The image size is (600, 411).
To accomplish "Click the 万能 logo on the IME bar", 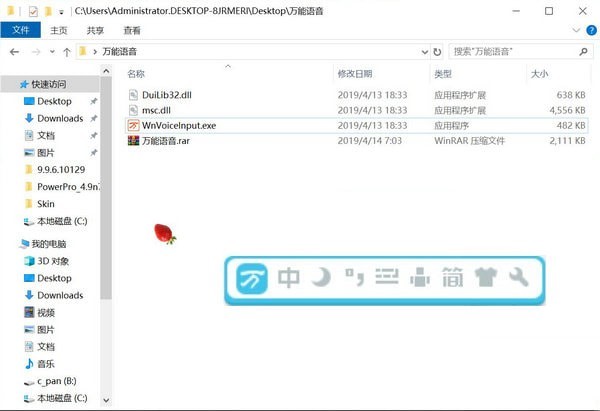I will click(x=250, y=280).
